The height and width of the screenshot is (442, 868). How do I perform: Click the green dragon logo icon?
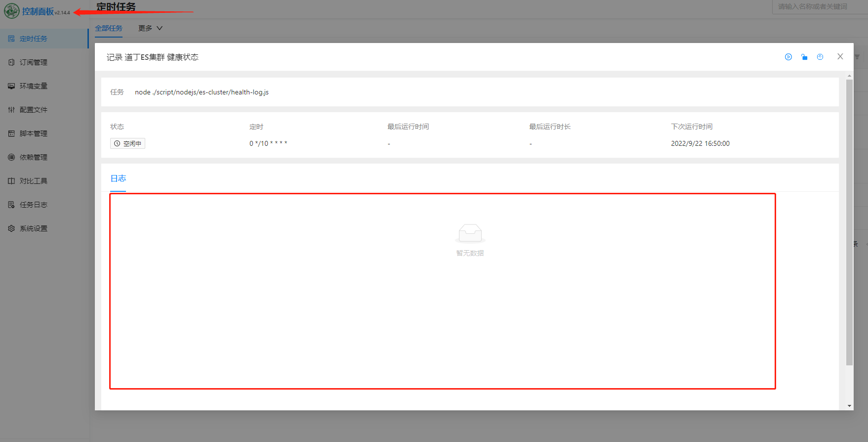click(11, 11)
